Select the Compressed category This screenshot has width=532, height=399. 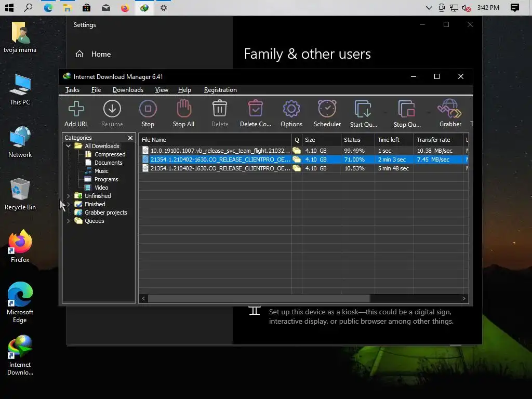(x=110, y=154)
